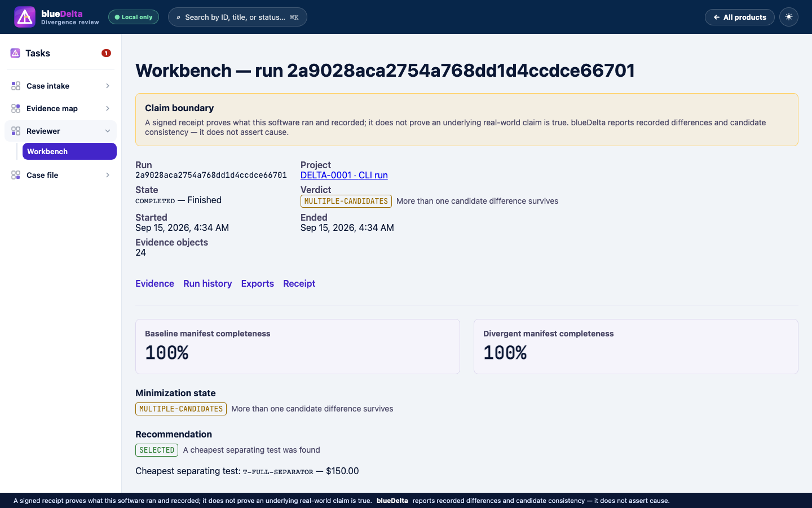This screenshot has width=812, height=508.
Task: Click the red Tasks count badge
Action: click(106, 53)
